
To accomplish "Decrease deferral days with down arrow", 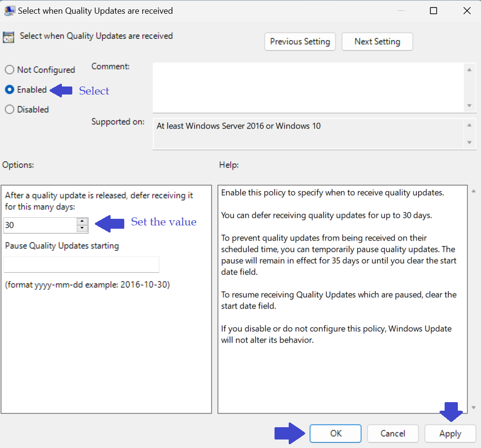I will (83, 229).
